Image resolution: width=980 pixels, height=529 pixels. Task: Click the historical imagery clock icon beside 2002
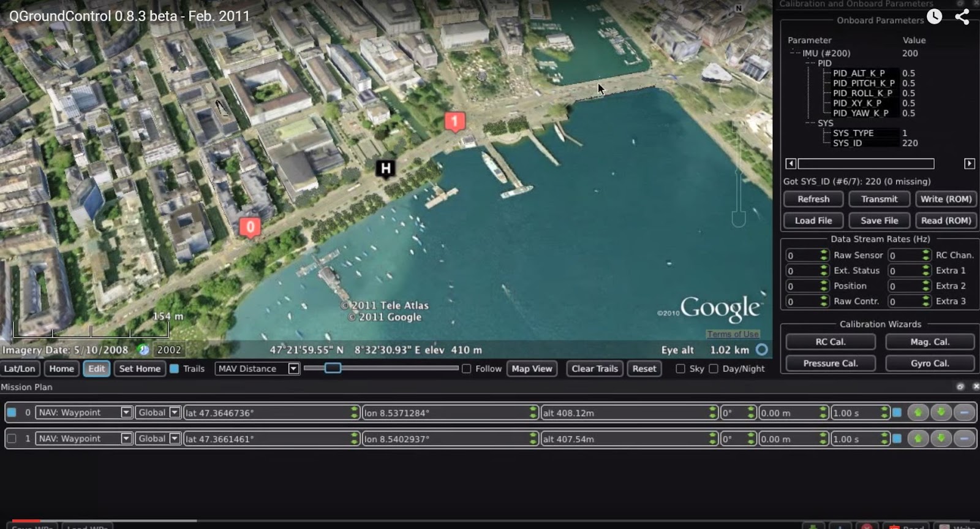143,349
